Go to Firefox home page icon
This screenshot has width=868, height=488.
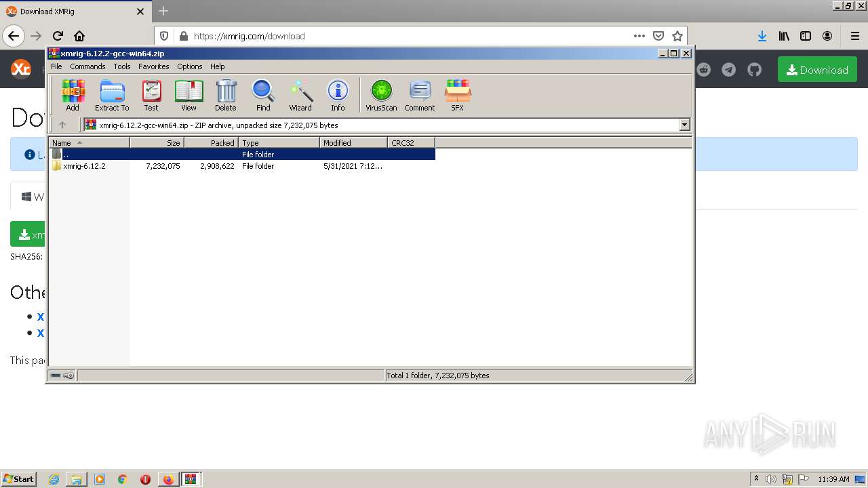79,36
